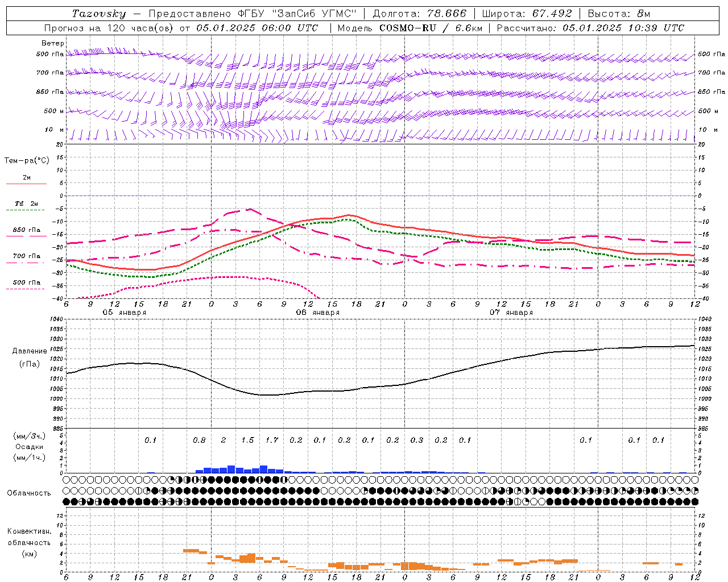Viewport: 728px width, 582px height.
Task: Click the 'Тем-ра(°C)' temperature panel label
Action: click(x=27, y=161)
